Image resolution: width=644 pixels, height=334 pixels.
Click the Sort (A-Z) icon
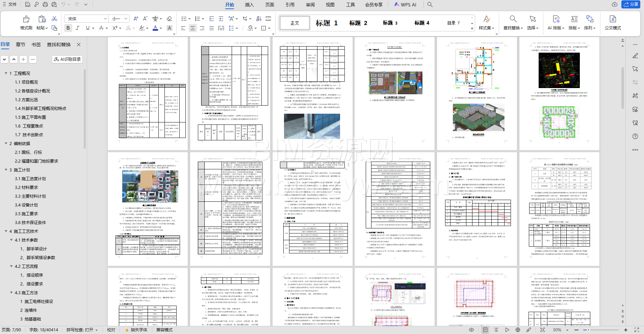point(259,19)
